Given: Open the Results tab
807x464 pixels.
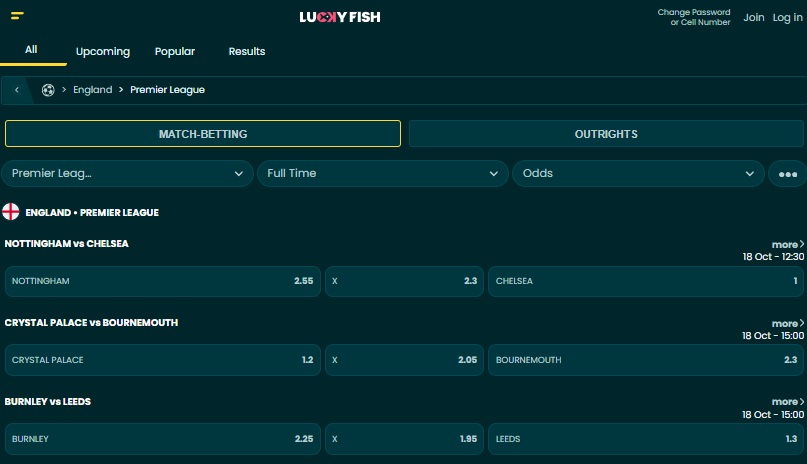Looking at the screenshot, I should click(x=247, y=51).
